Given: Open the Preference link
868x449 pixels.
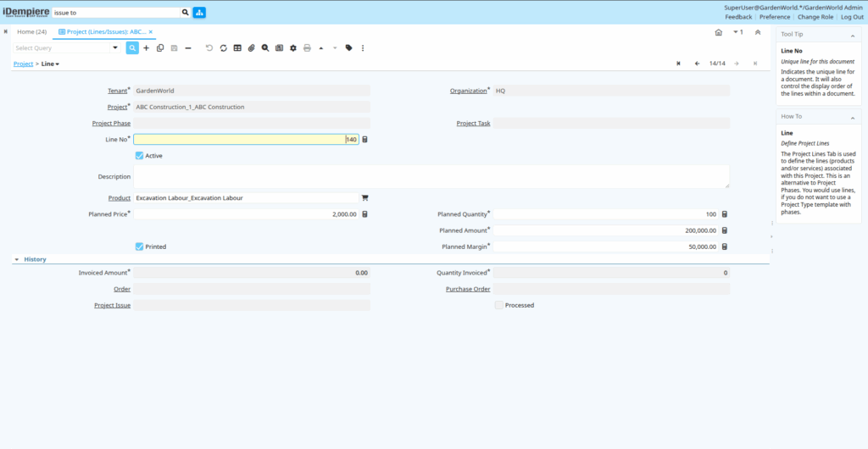Looking at the screenshot, I should point(775,17).
